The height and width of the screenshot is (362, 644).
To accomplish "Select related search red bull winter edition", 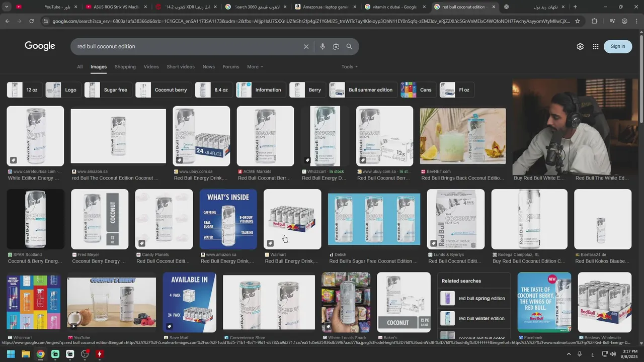I will tap(473, 318).
